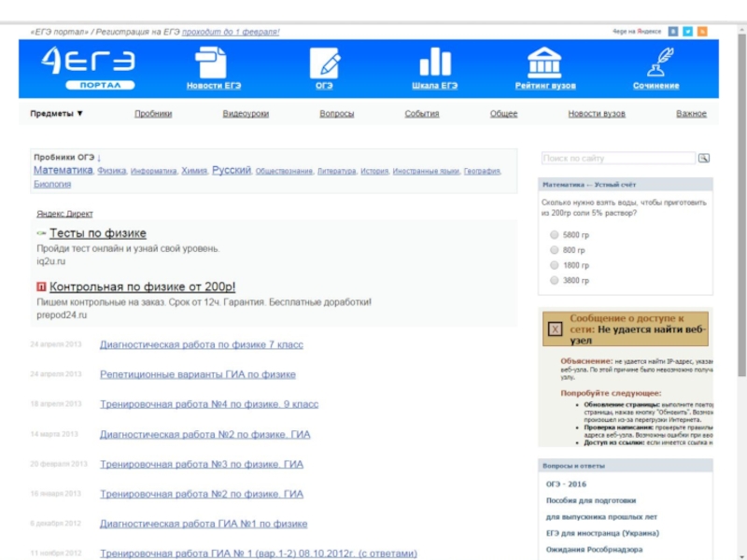Image resolution: width=747 pixels, height=560 pixels.
Task: Open the проходит до 1 февраля link
Action: (231, 32)
